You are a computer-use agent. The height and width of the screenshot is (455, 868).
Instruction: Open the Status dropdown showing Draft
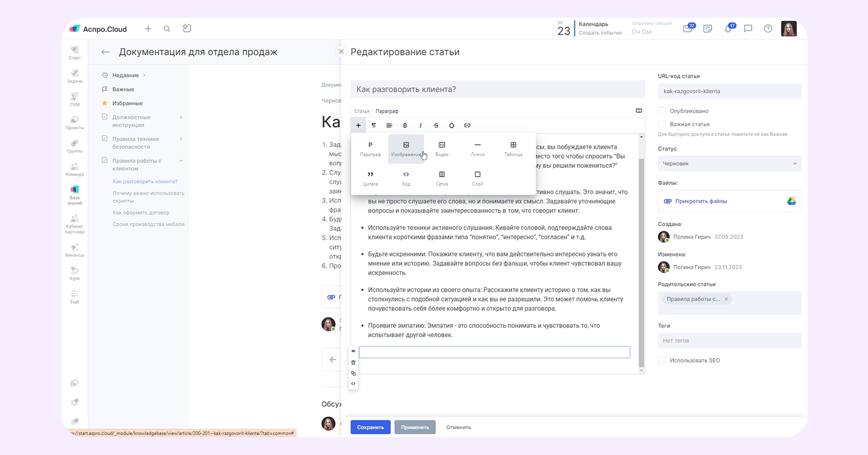[x=729, y=164]
